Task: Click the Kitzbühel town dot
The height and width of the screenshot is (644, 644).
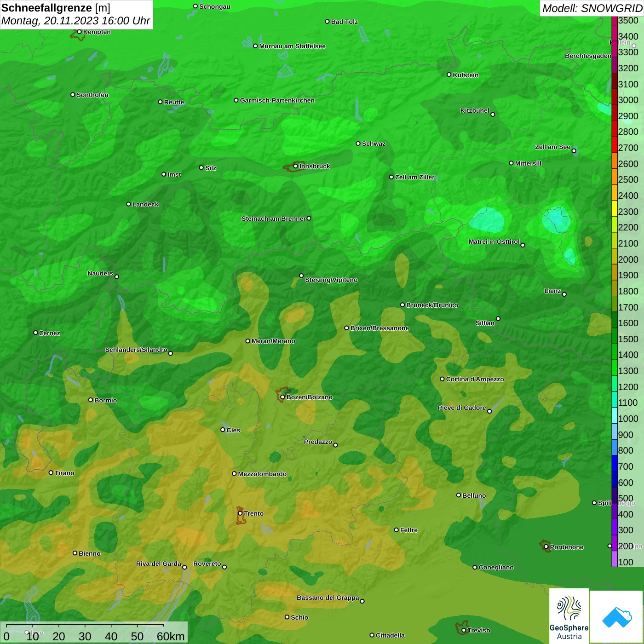Action: coord(493,115)
